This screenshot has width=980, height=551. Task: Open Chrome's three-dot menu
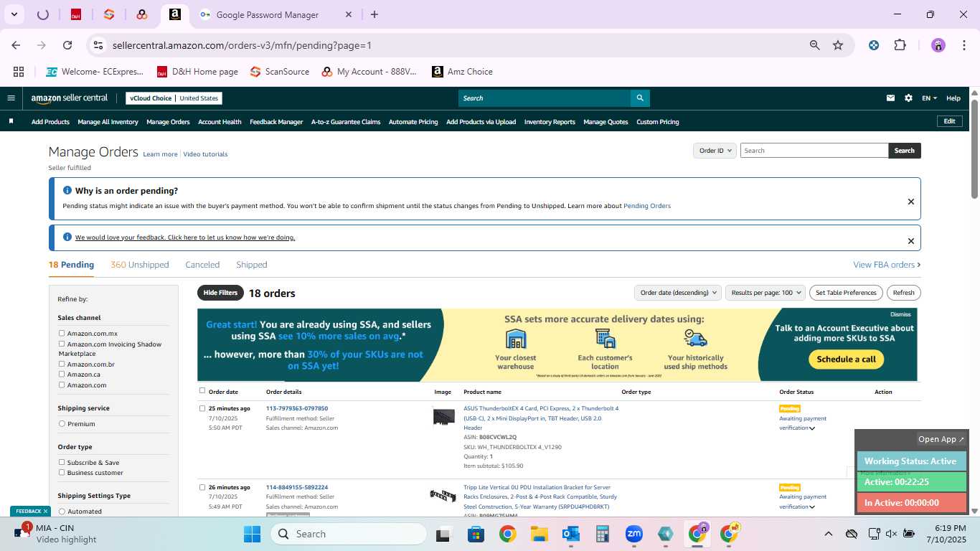coord(963,45)
